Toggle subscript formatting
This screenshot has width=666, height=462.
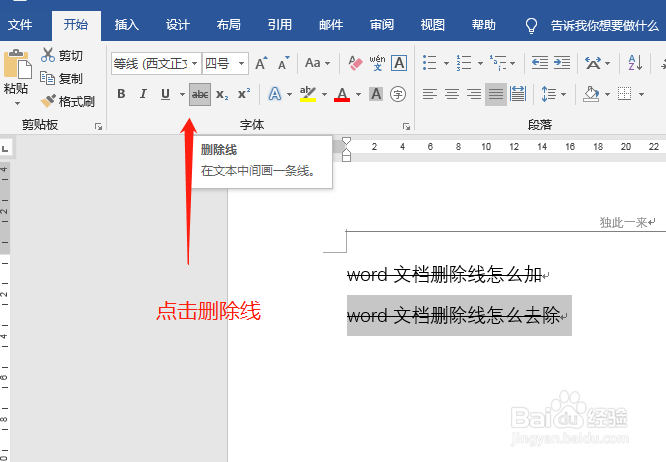tap(222, 94)
